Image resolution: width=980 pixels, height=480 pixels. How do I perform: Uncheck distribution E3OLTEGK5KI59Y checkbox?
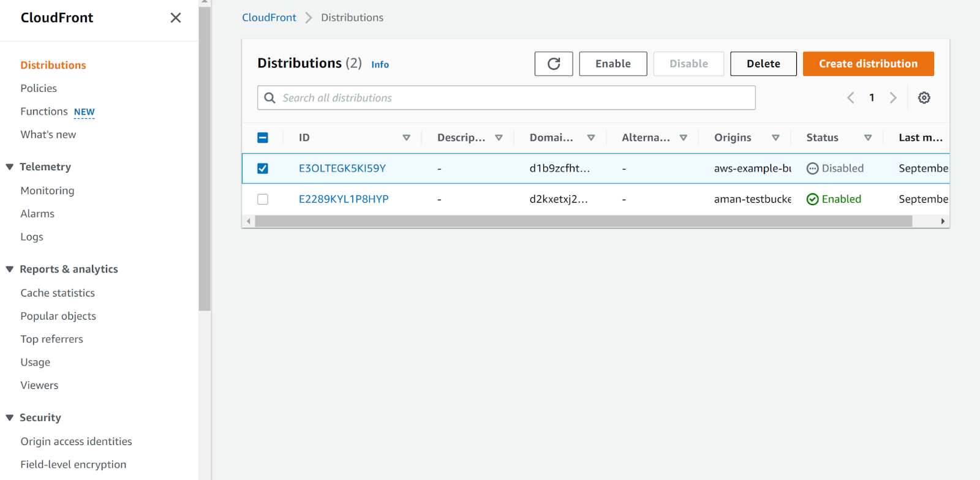[263, 168]
